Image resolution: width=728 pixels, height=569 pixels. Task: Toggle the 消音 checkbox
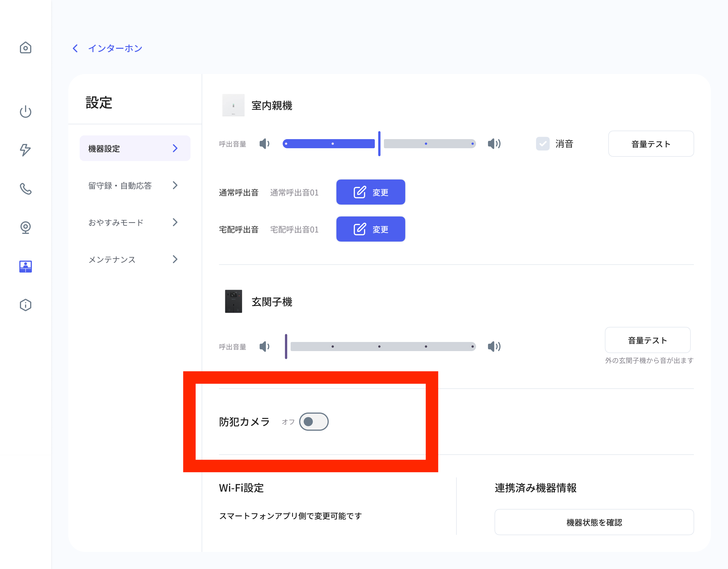point(543,144)
